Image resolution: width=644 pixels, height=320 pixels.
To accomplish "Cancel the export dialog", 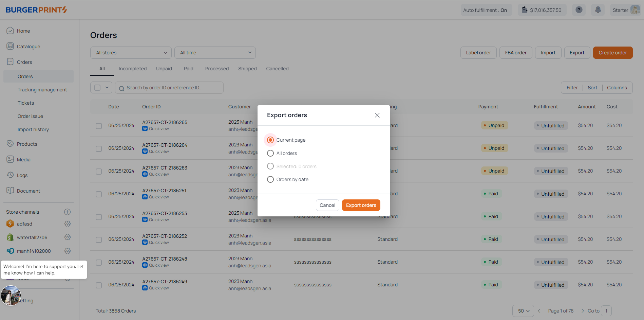I will pyautogui.click(x=327, y=205).
